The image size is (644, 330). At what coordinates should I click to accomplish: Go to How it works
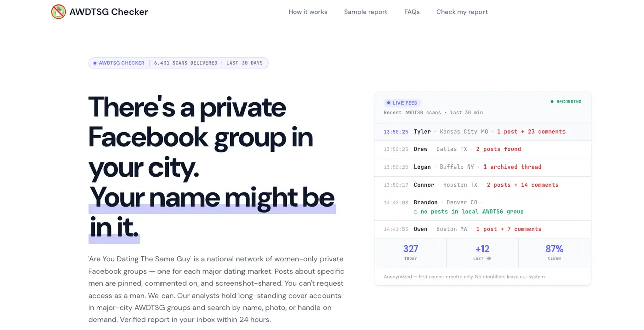[x=308, y=12]
